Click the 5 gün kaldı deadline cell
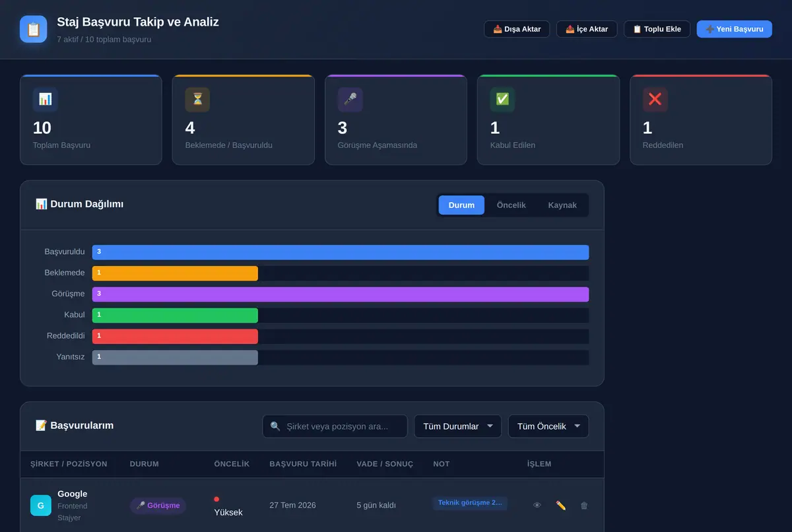Image resolution: width=792 pixels, height=532 pixels. 376,506
